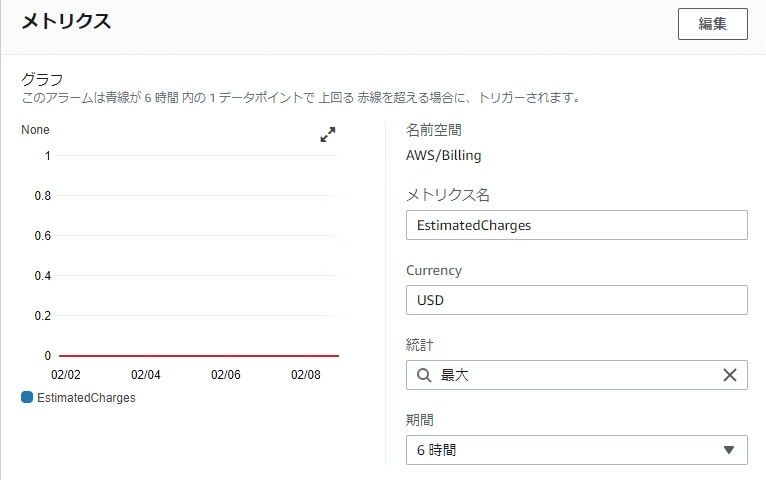
Task: Click the red threshold line on graph
Action: pos(199,356)
